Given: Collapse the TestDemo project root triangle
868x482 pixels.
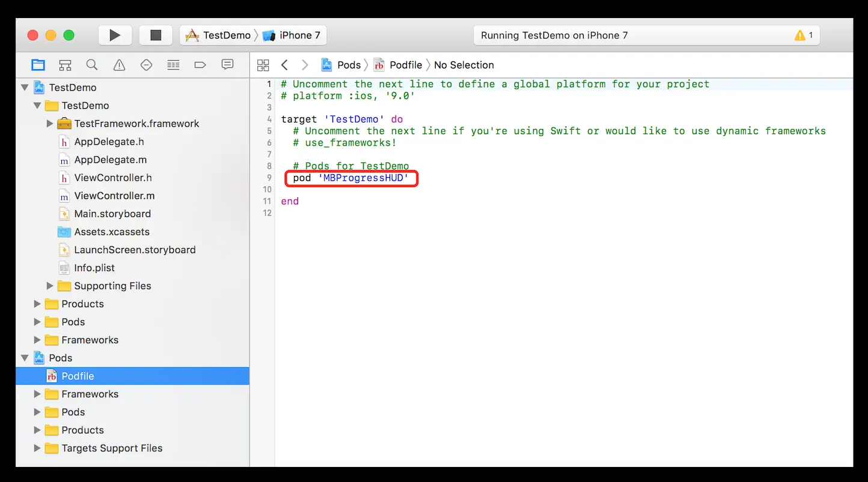Looking at the screenshot, I should 25,88.
